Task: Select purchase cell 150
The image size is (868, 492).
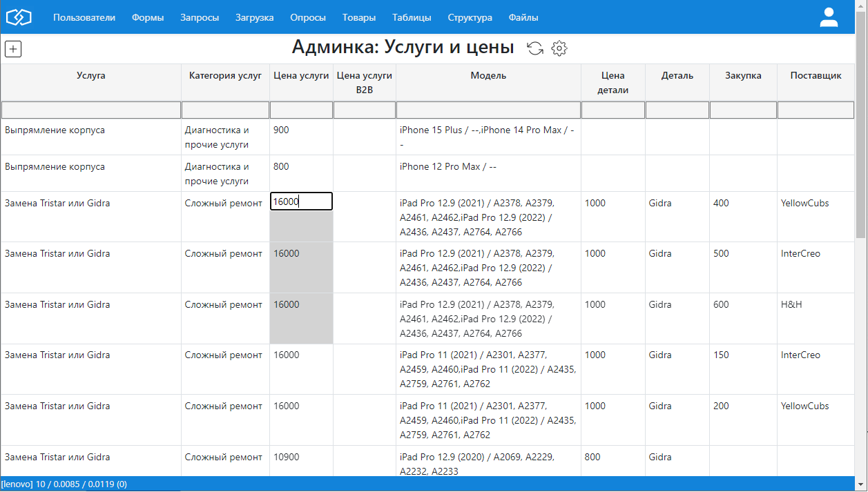Action: [743, 369]
